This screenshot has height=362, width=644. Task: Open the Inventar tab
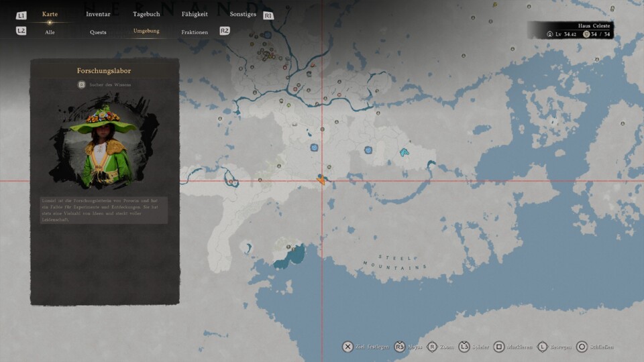98,14
